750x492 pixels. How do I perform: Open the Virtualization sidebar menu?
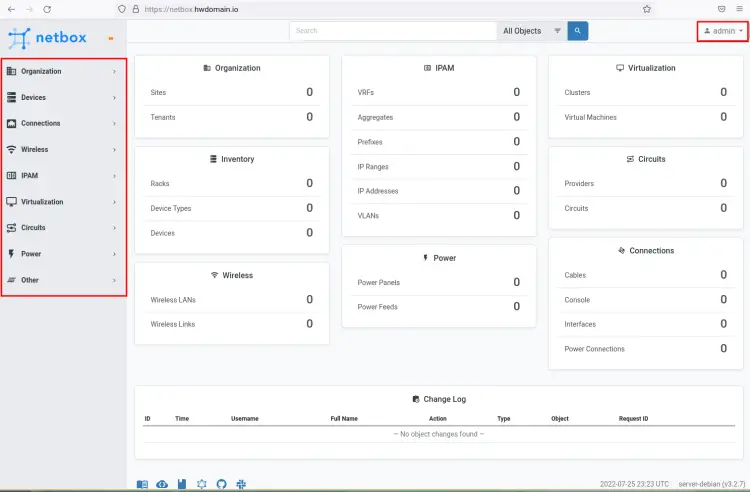62,201
